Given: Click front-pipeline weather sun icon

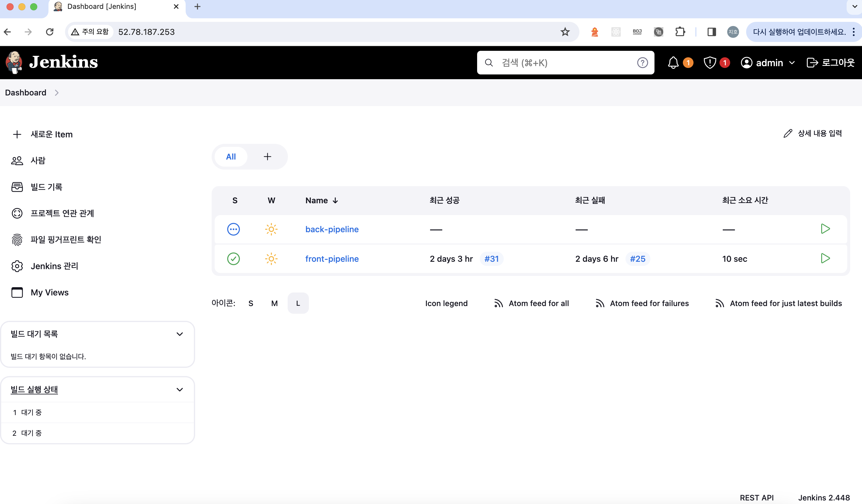Looking at the screenshot, I should point(271,259).
